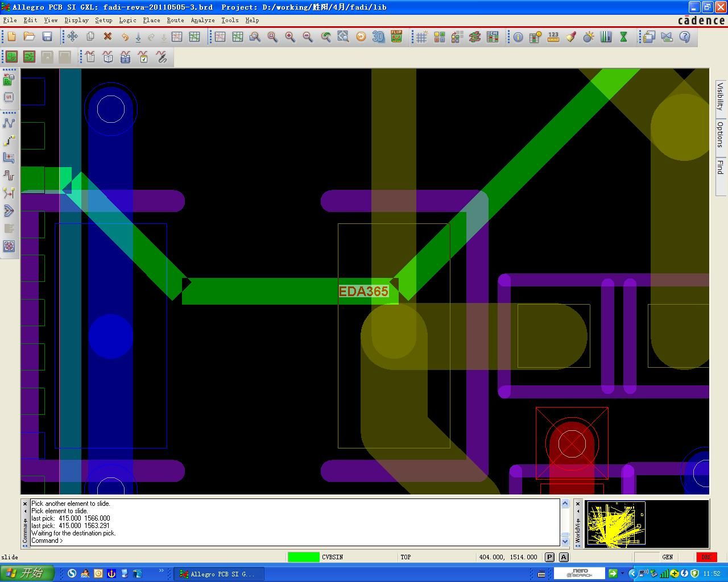Viewport: 728px width, 582px height.
Task: Open the Help question mark icon
Action: click(x=685, y=37)
